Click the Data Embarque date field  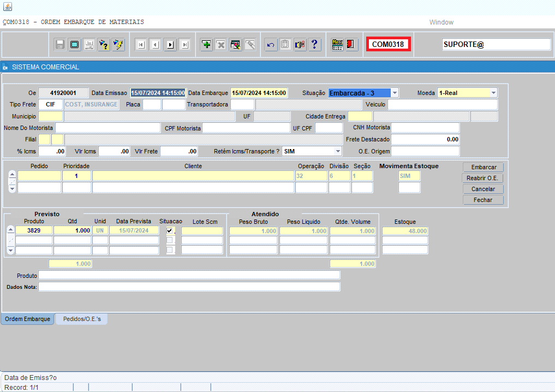259,93
